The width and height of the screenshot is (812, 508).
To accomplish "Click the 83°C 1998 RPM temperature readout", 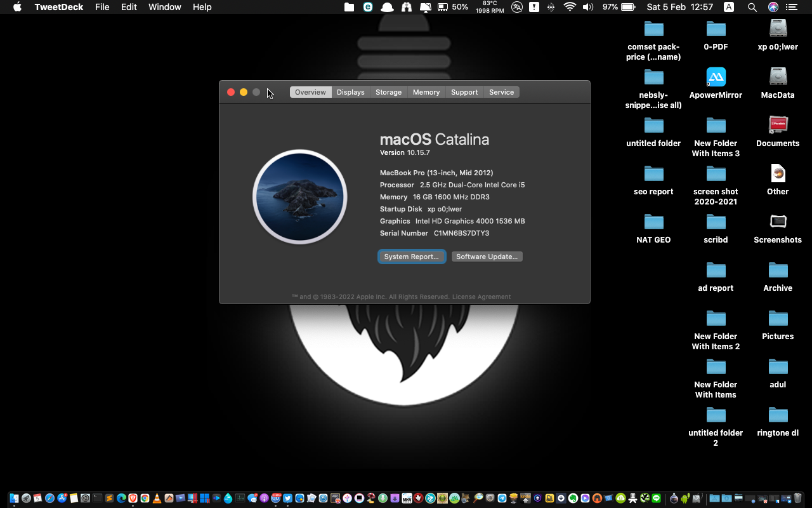I will point(490,7).
